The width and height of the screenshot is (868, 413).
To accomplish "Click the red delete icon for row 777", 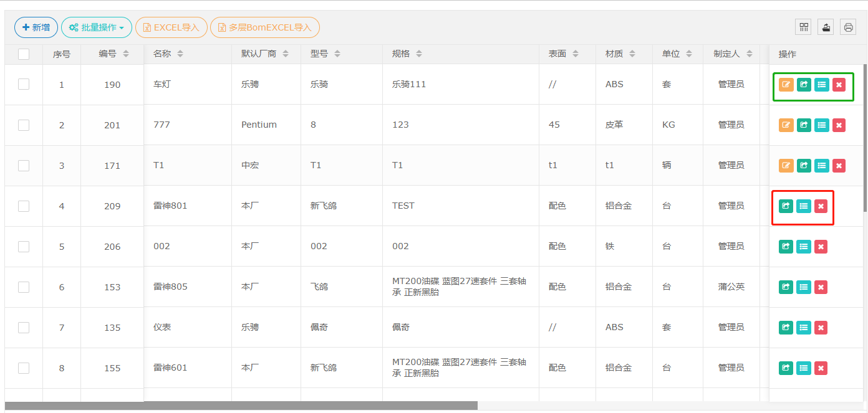I will (x=839, y=125).
